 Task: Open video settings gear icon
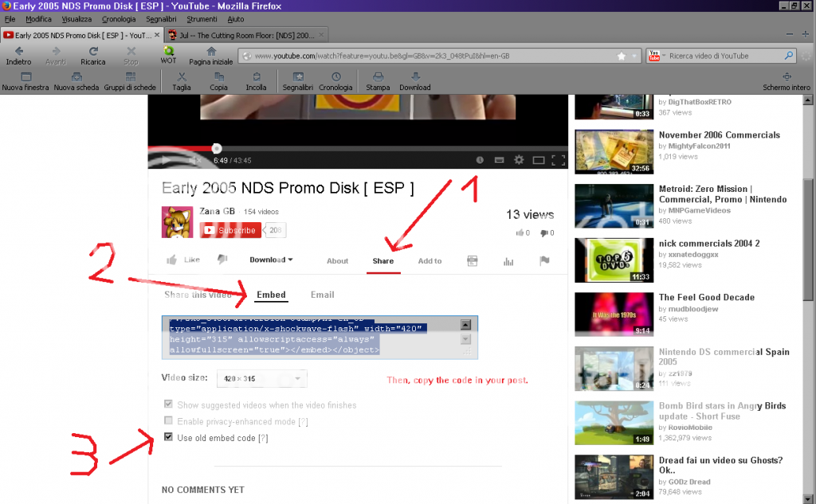pyautogui.click(x=519, y=160)
